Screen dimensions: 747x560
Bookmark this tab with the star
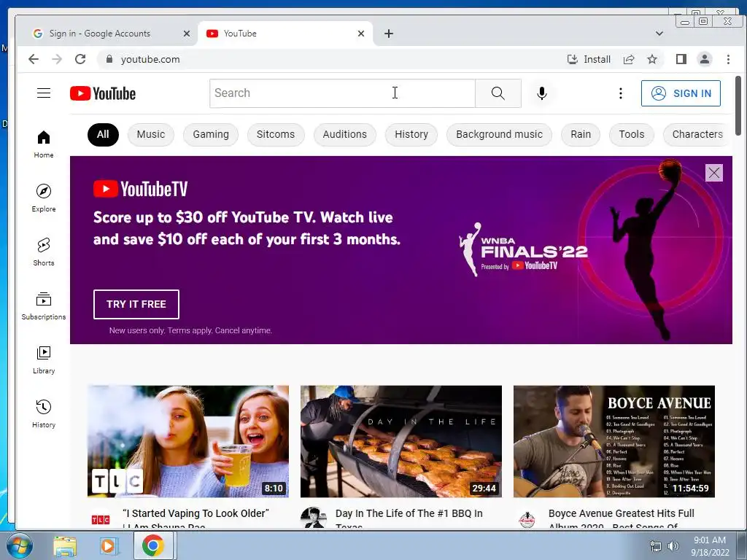pyautogui.click(x=652, y=59)
